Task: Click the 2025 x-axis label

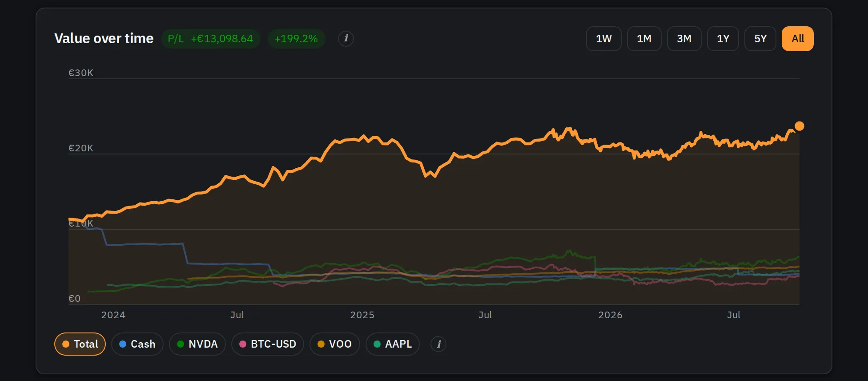Action: coord(362,315)
